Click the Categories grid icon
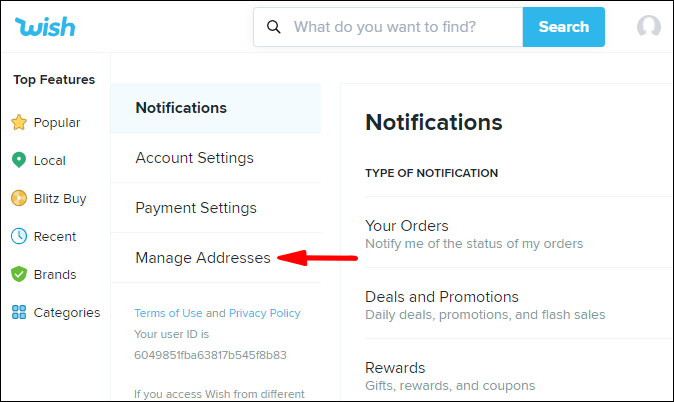This screenshot has height=402, width=674. (x=18, y=312)
